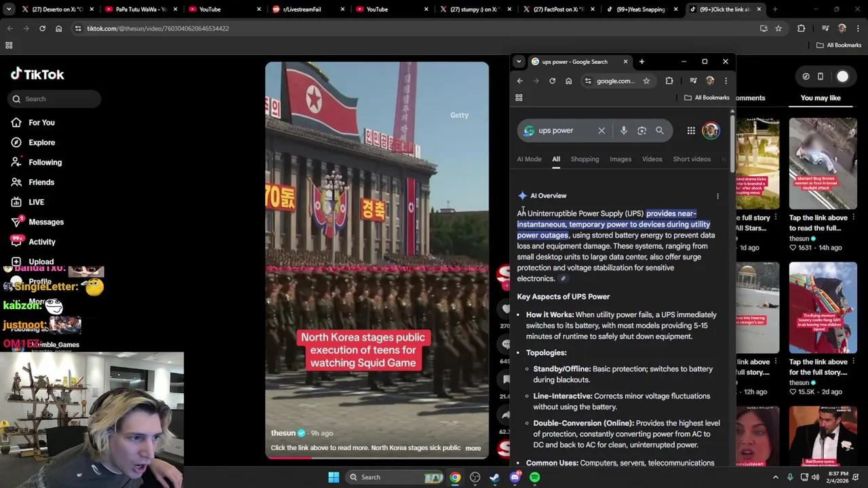This screenshot has height=488, width=868.
Task: Click the TikTok phone app icon
Action: [821, 77]
